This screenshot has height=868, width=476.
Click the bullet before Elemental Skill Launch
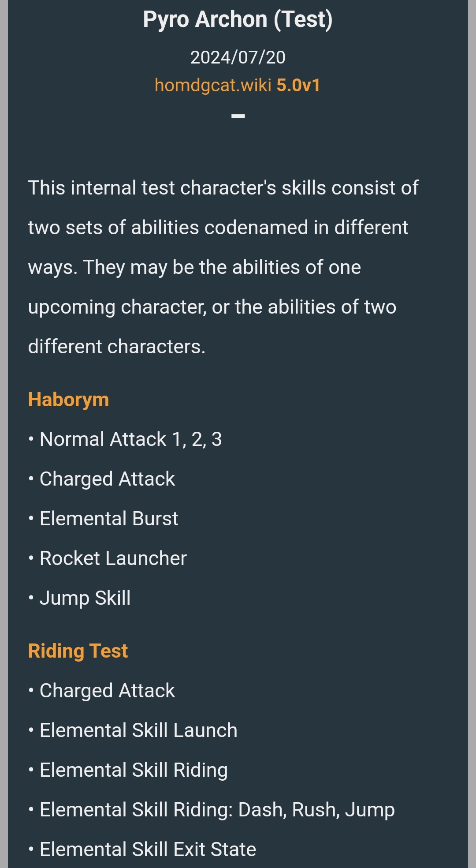[31, 731]
